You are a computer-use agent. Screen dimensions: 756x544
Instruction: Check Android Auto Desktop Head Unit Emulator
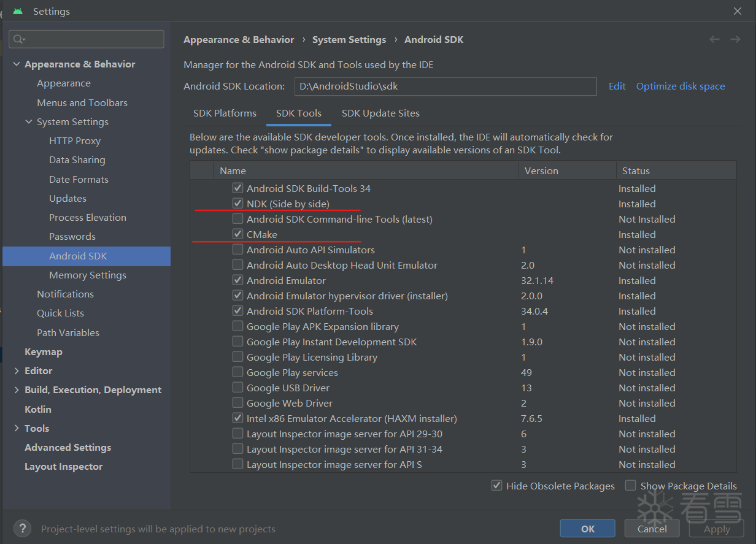tap(237, 265)
